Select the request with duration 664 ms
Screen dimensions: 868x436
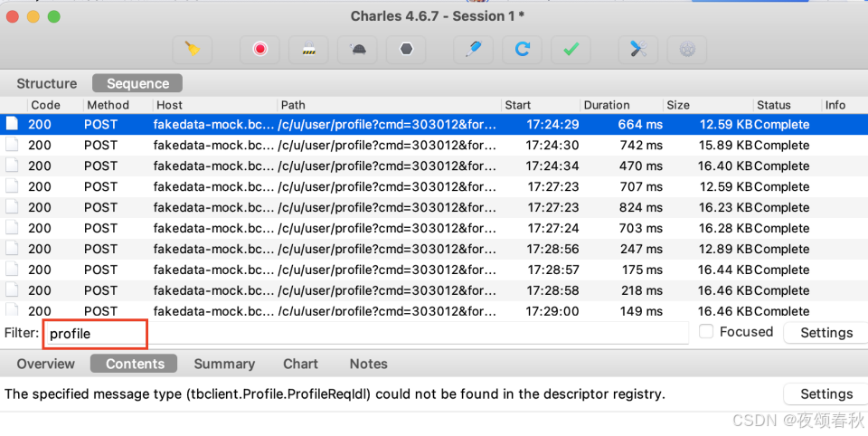pyautogui.click(x=434, y=124)
